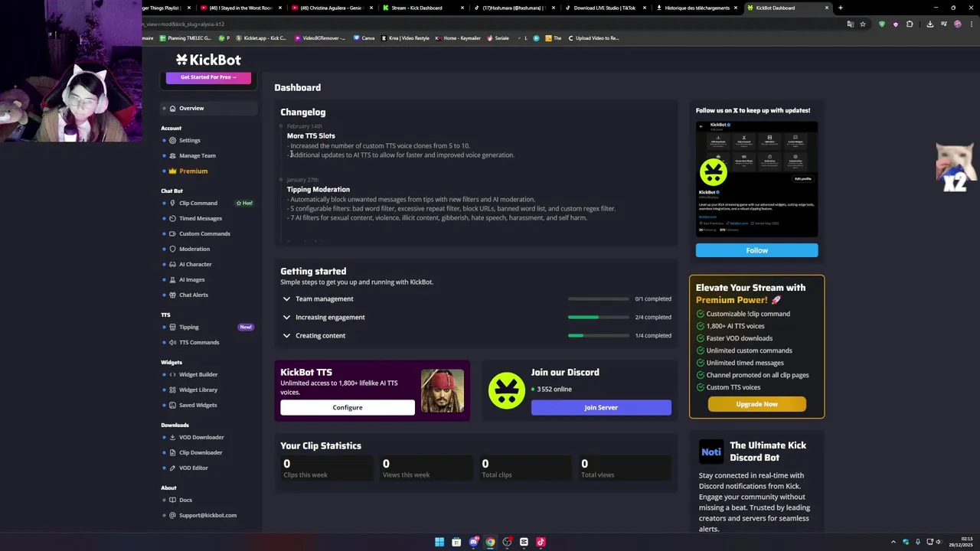
Task: Click the Increasing engagement progress bar
Action: [x=598, y=317]
